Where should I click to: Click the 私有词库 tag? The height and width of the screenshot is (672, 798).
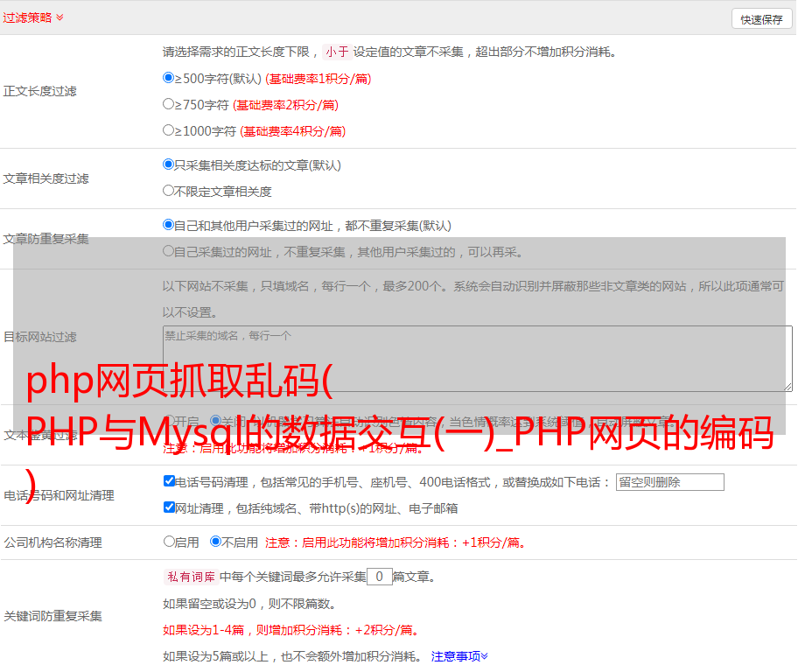pos(192,577)
